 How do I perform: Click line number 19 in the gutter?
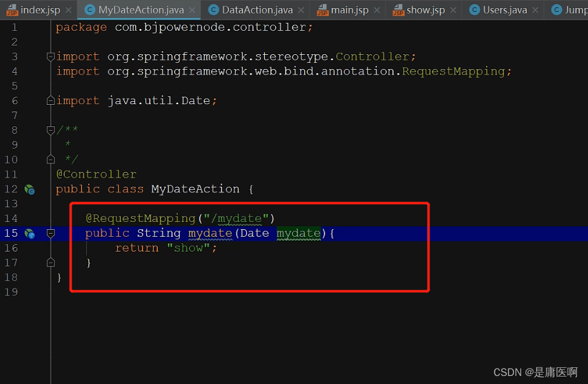click(x=11, y=292)
